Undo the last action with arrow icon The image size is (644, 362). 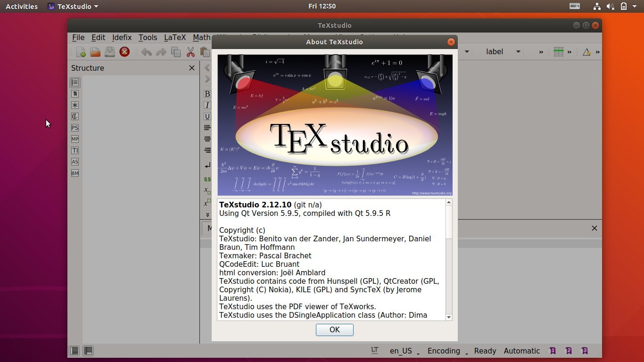click(x=147, y=52)
